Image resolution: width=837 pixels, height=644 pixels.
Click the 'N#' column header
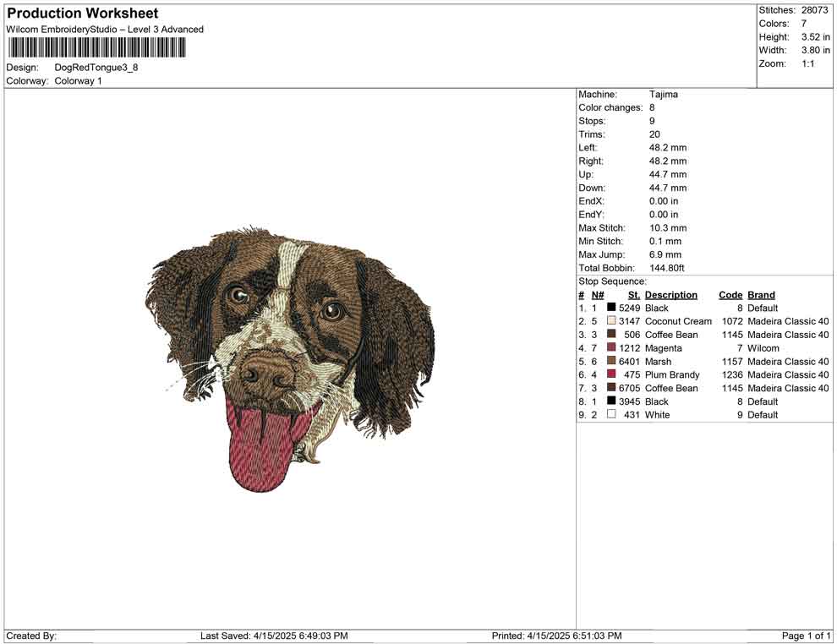coord(598,294)
